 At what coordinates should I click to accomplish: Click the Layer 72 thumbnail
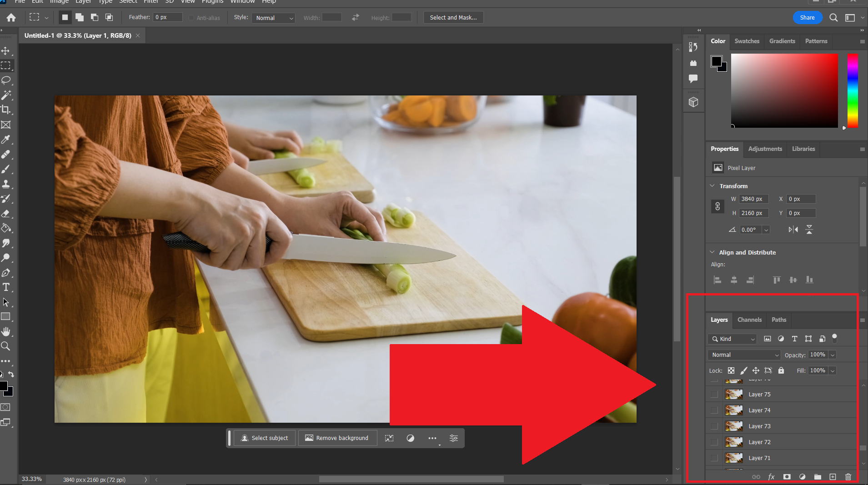pyautogui.click(x=734, y=442)
